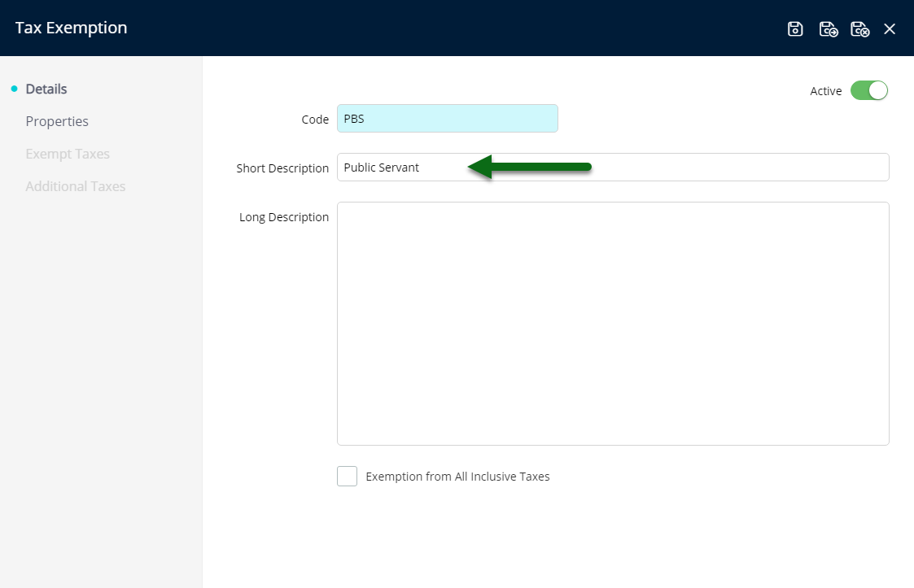The width and height of the screenshot is (914, 588).
Task: Open the Details section
Action: coord(46,89)
